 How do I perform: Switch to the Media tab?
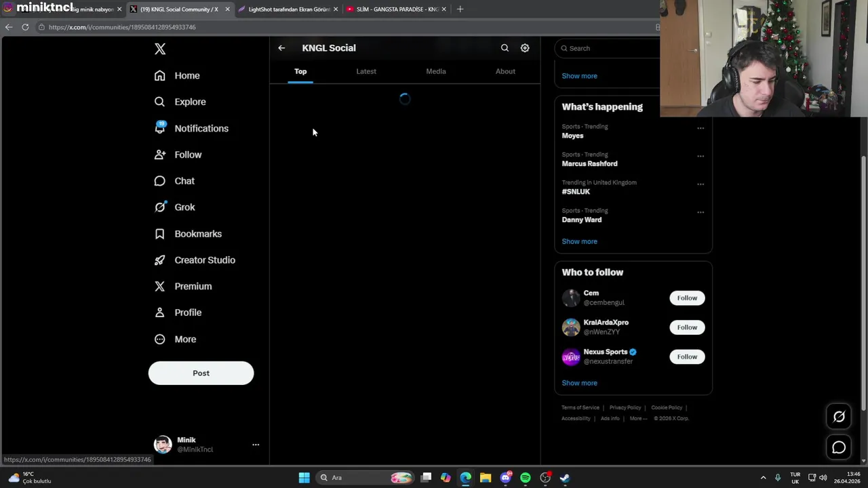pos(436,71)
